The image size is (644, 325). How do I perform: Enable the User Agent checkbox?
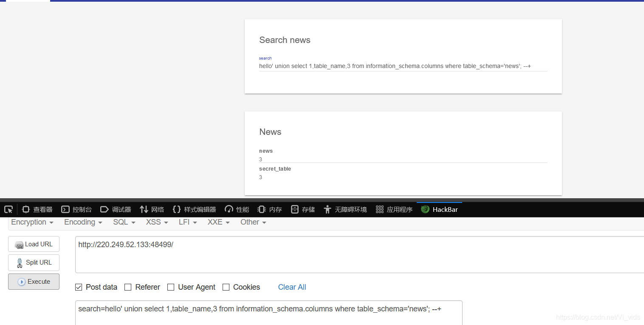coord(171,287)
